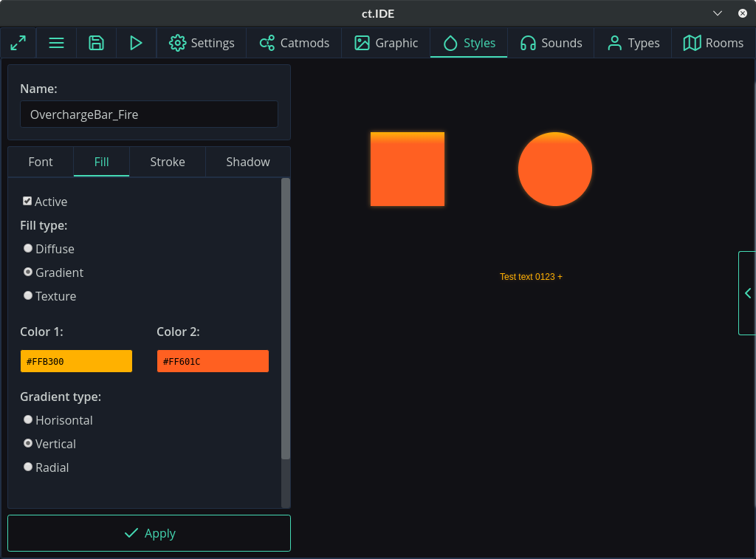Switch to the Font sub-tab
This screenshot has height=559, width=756.
[x=41, y=162]
